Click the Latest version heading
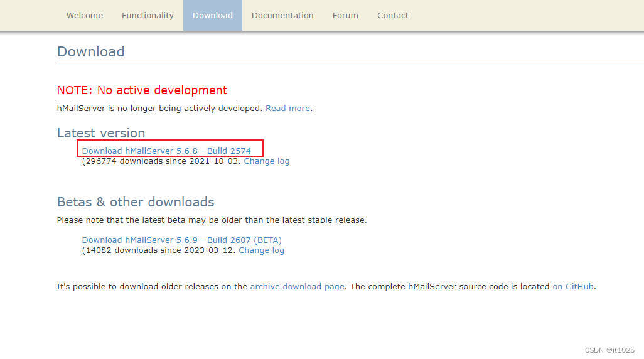644x359 pixels. (101, 133)
